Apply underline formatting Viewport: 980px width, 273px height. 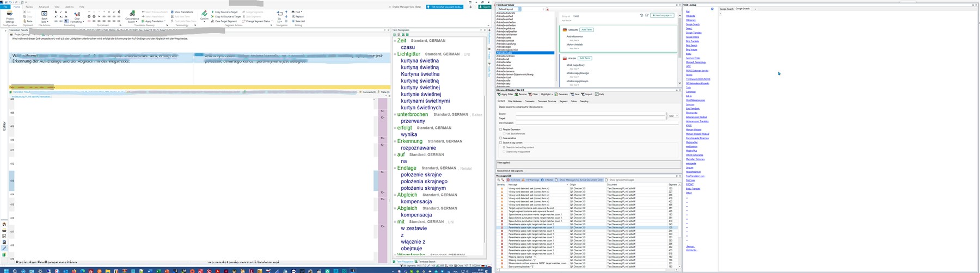(66, 12)
